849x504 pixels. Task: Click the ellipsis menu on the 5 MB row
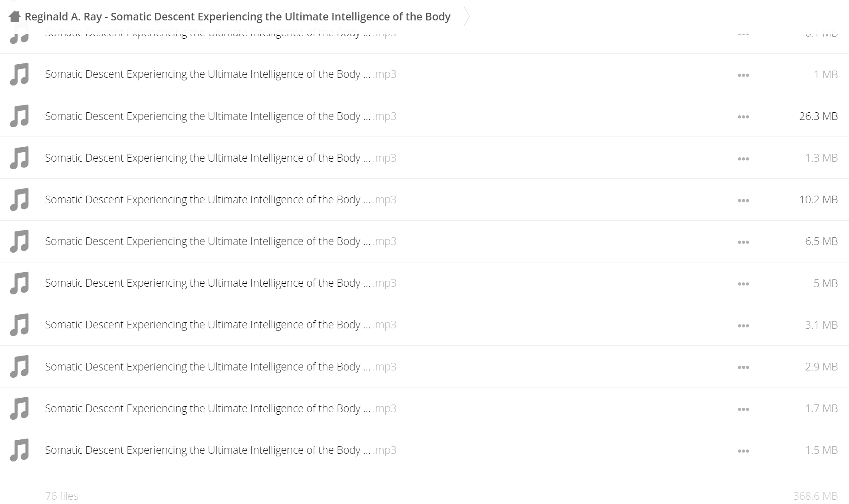[x=743, y=284]
